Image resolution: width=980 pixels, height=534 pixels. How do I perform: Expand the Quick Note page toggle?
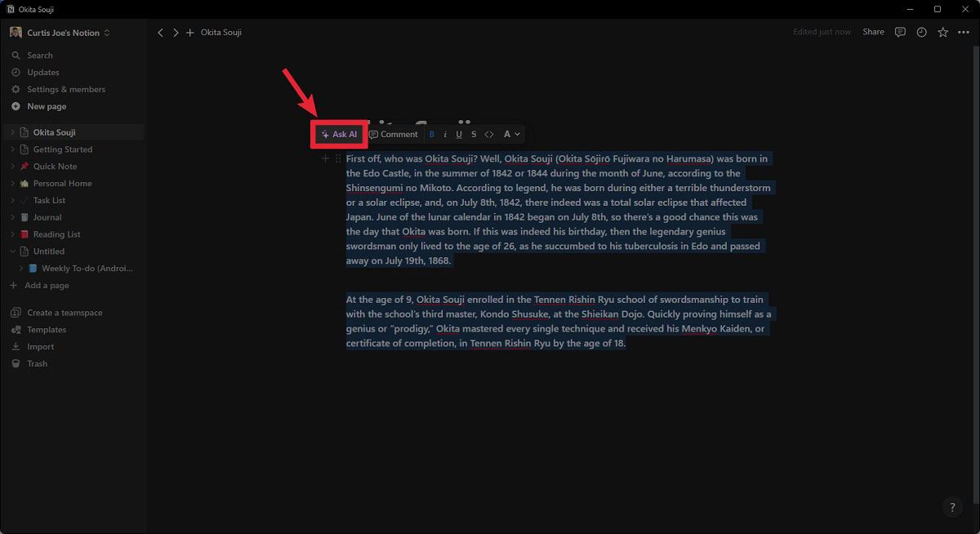tap(13, 167)
